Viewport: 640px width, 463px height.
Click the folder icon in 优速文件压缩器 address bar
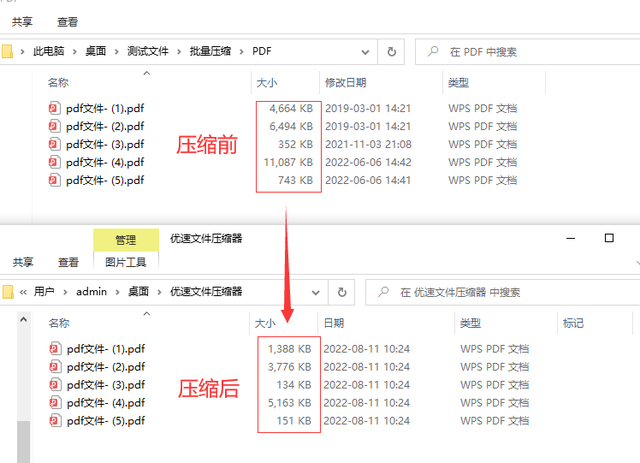click(x=8, y=292)
